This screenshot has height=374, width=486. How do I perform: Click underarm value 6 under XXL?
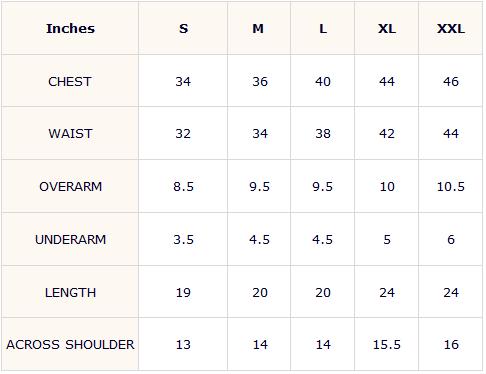tap(451, 239)
